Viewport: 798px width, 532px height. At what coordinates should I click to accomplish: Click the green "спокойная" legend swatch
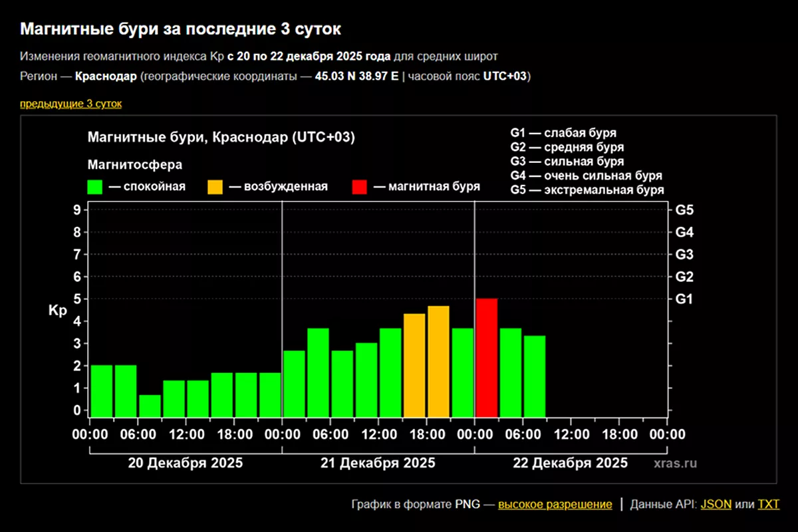point(95,187)
